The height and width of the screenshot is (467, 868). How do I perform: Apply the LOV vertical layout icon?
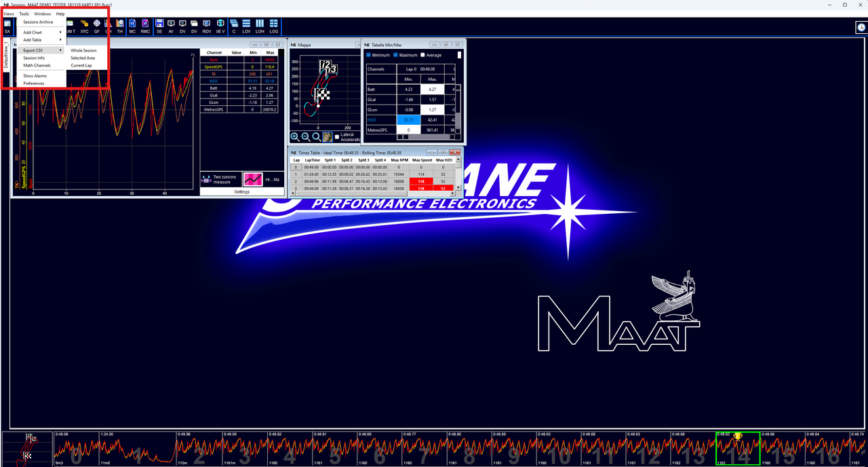(x=246, y=26)
